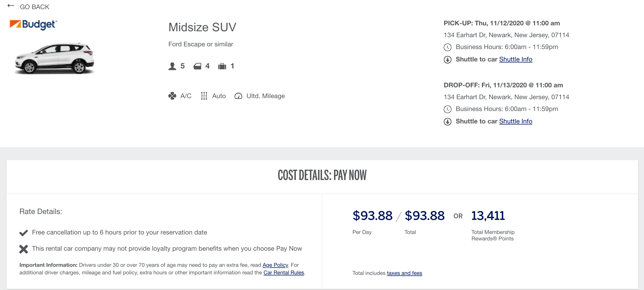The width and height of the screenshot is (644, 290).
Task: View the taxes and fees breakdown
Action: click(x=404, y=273)
